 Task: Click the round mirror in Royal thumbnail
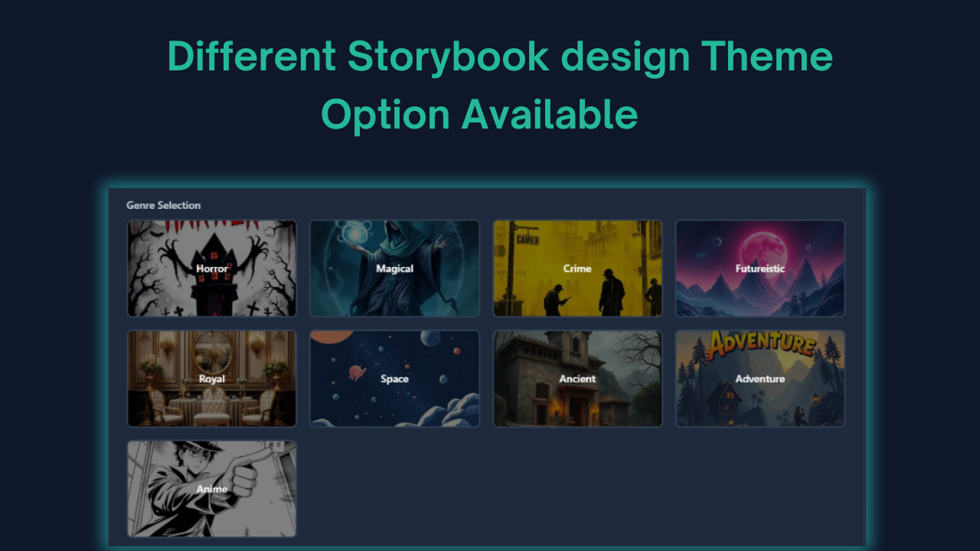tap(212, 352)
